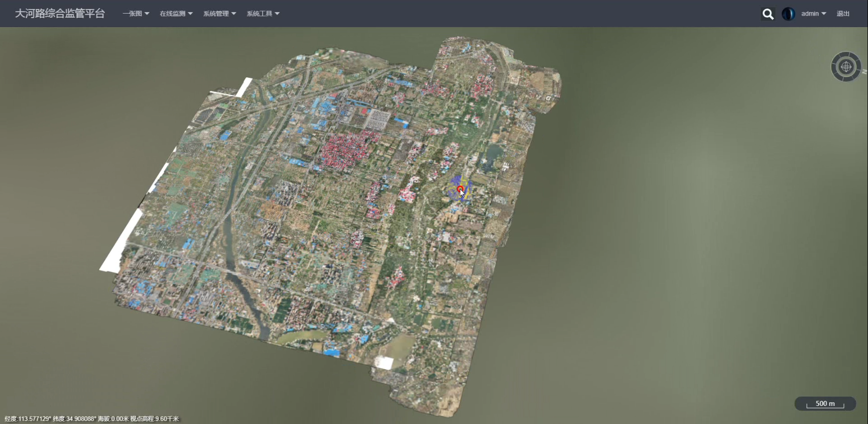Click the long white strip on the map's left edge
868x424 pixels.
[x=121, y=241]
